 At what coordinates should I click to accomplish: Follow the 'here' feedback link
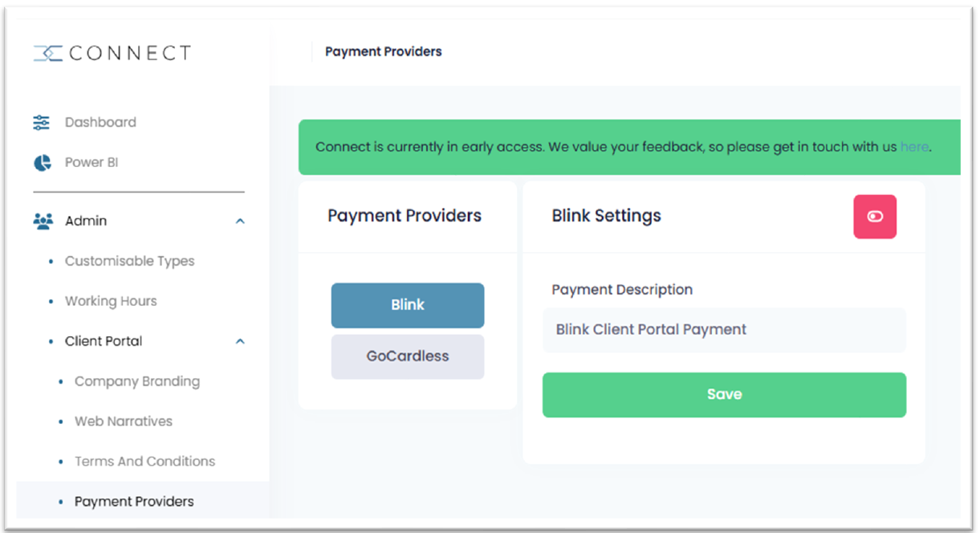point(914,147)
